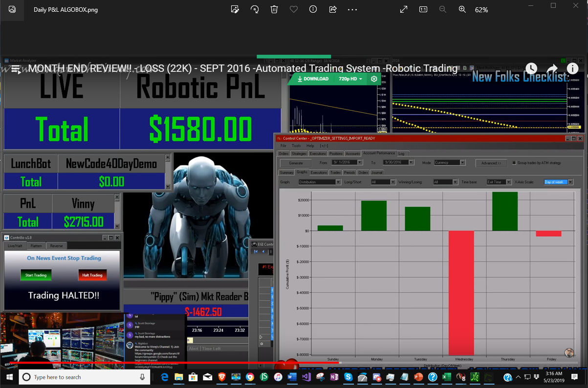Image resolution: width=588 pixels, height=388 pixels.
Task: Open the File menu in Control Center
Action: point(283,146)
